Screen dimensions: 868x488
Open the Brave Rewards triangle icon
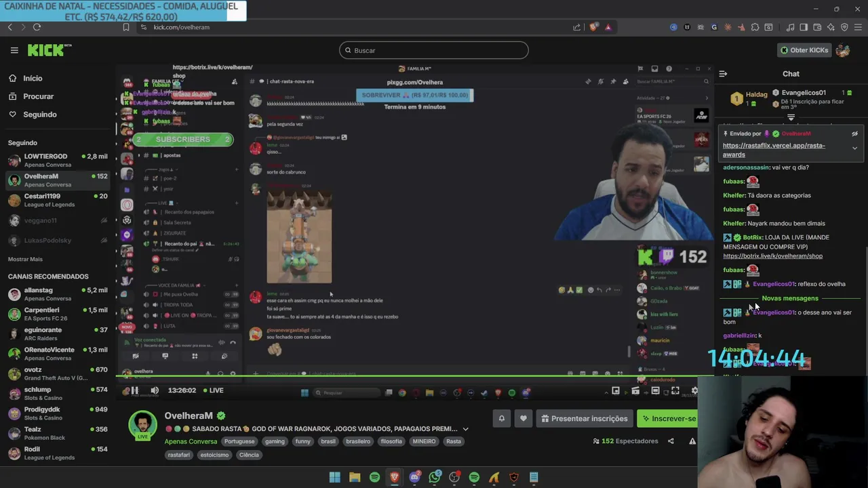[x=608, y=27]
